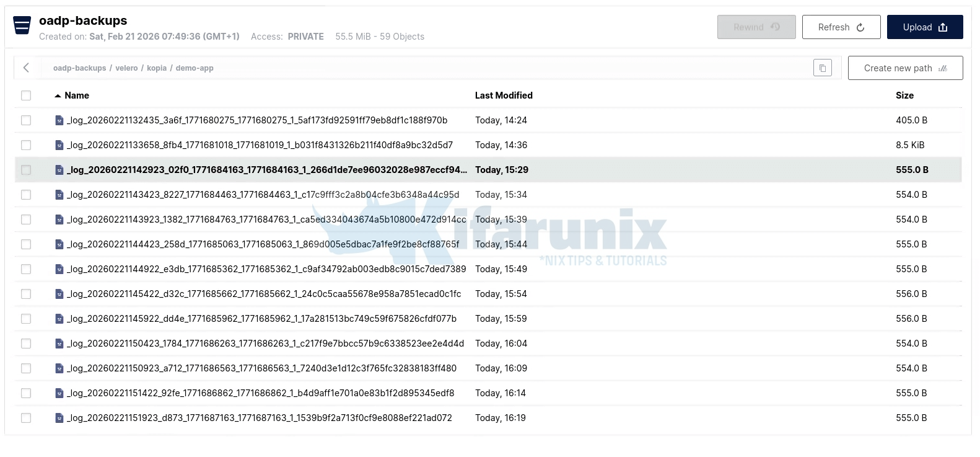Sort by the Last Modified column header

pos(504,95)
